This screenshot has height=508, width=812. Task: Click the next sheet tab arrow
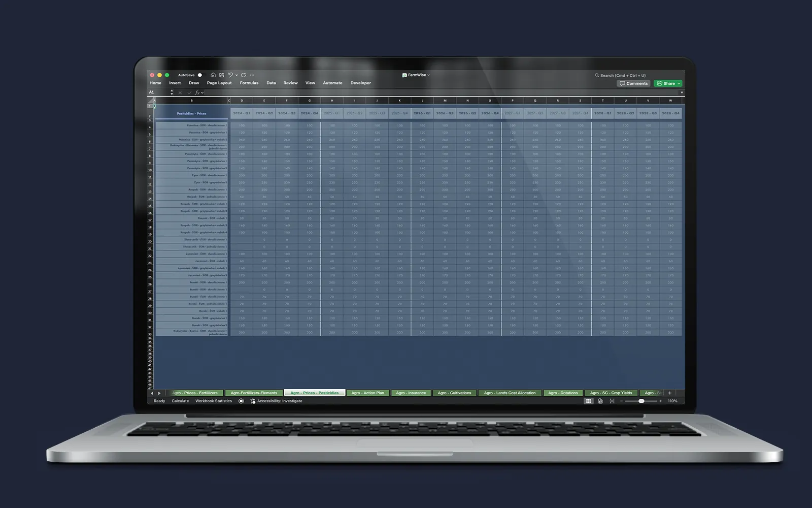click(159, 393)
